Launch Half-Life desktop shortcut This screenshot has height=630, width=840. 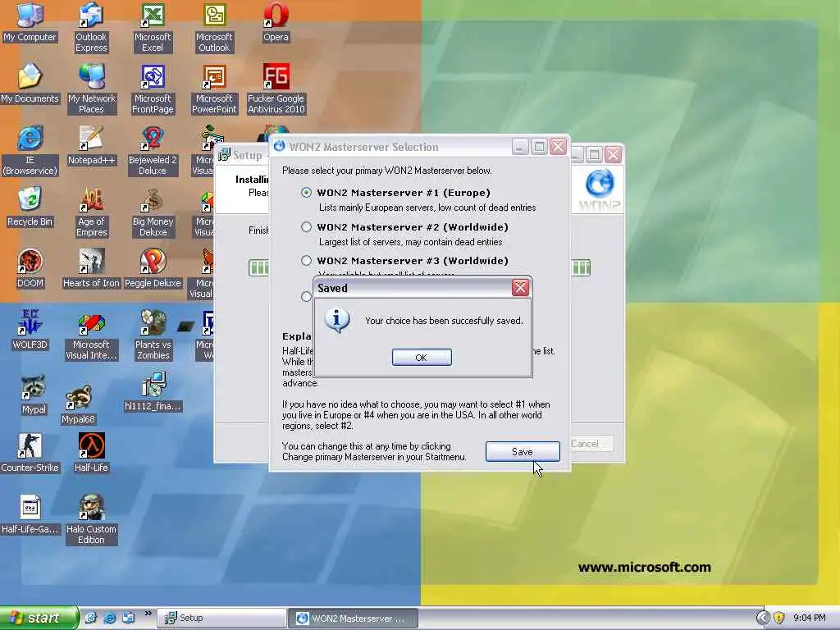(91, 453)
